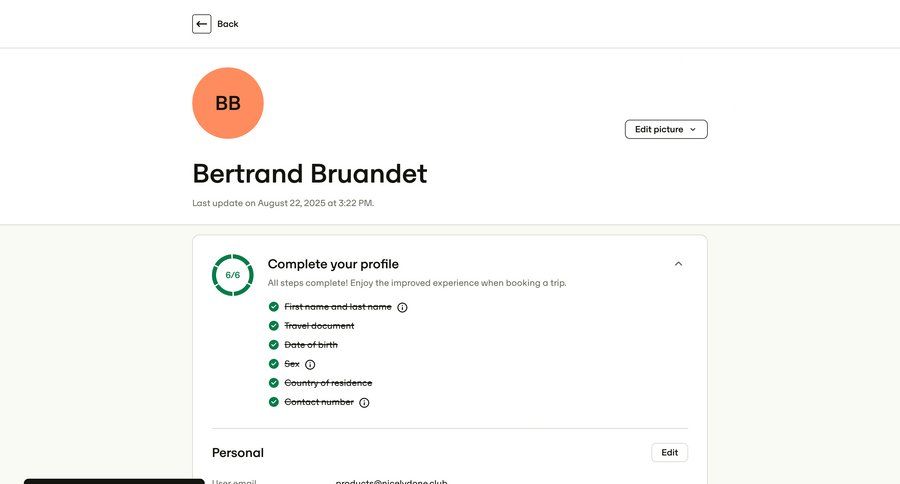
Task: Click the Travel document step
Action: [x=319, y=326]
